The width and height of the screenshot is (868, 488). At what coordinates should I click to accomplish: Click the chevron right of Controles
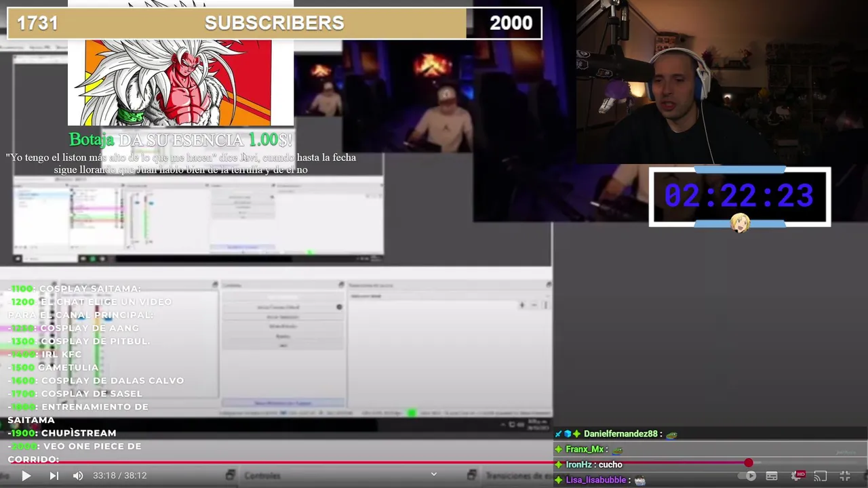[x=434, y=474]
